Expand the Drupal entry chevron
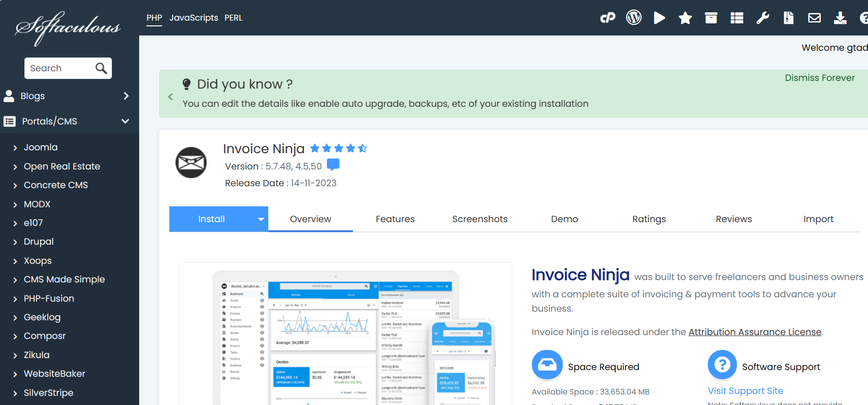The width and height of the screenshot is (868, 405). click(x=15, y=242)
